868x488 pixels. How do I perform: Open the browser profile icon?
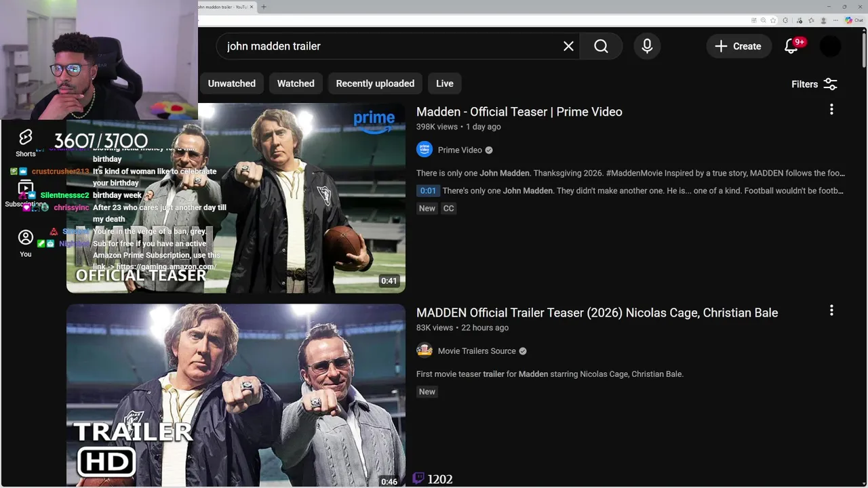824,20
